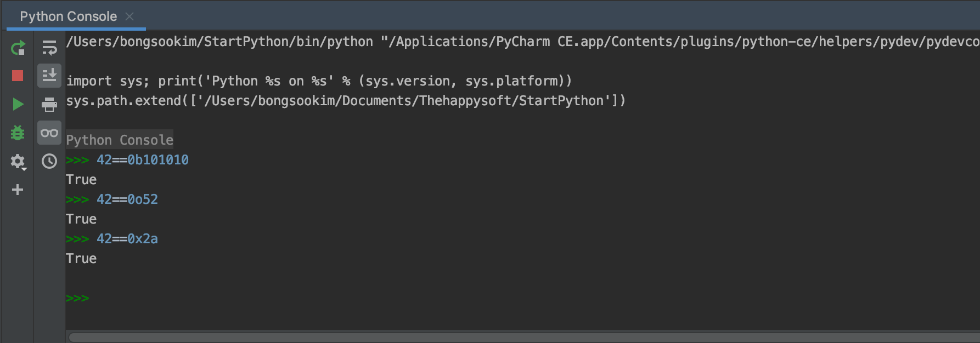
Task: Rerun the Python console
Action: pos(18,48)
